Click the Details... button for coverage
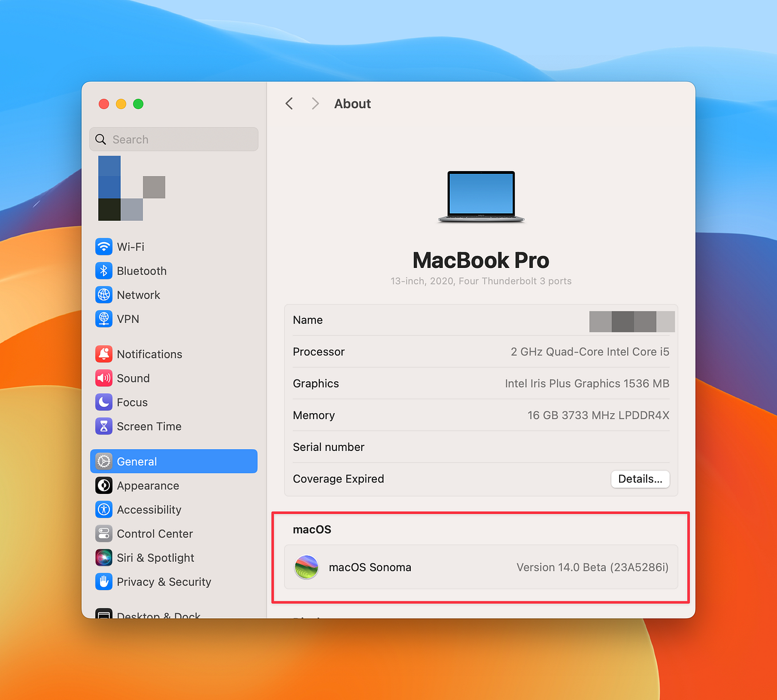 point(640,479)
